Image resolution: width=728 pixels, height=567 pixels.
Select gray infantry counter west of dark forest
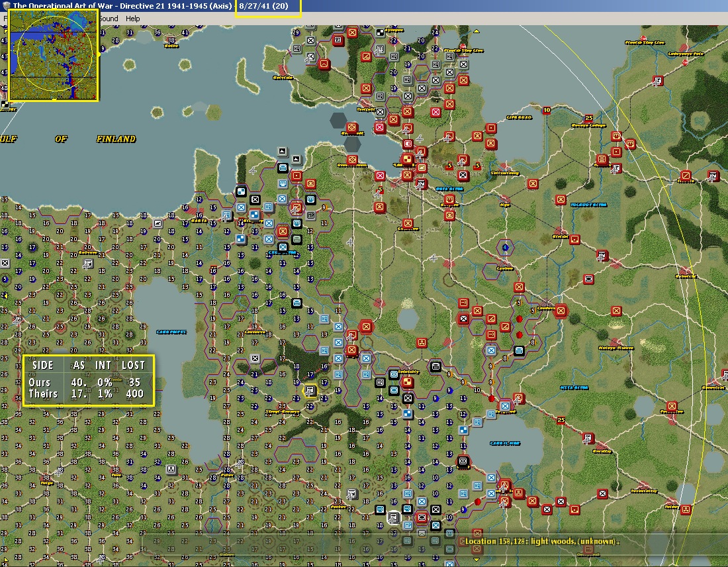click(254, 358)
